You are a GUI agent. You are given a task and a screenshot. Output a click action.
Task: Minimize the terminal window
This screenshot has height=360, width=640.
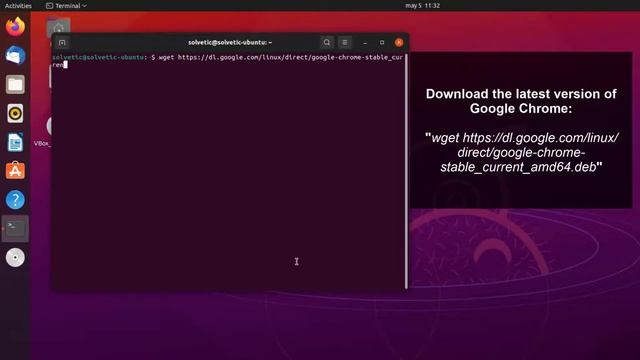click(365, 42)
